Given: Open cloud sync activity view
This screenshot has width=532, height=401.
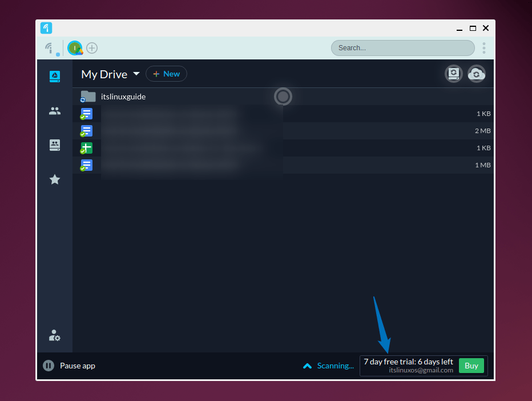Looking at the screenshot, I should coord(477,74).
